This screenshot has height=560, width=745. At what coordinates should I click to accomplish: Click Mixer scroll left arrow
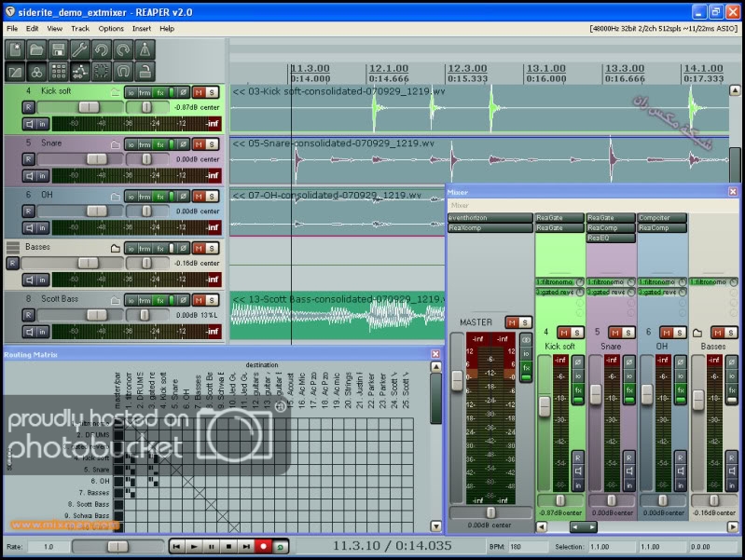[542, 526]
